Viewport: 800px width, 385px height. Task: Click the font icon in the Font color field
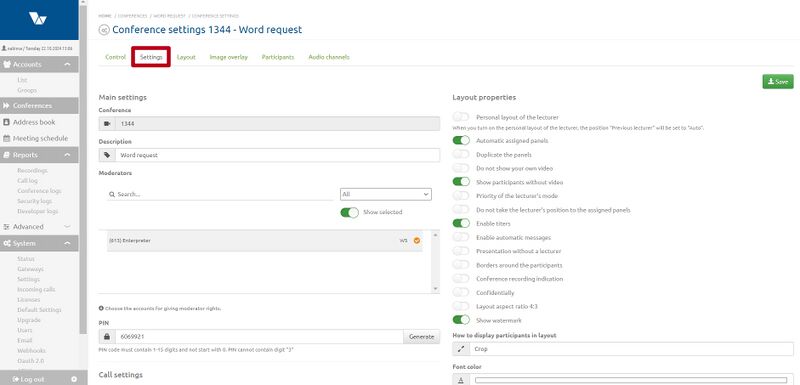coord(461,380)
